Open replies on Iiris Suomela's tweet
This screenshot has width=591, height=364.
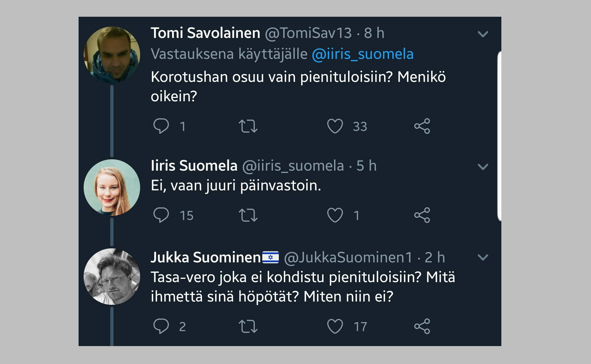[x=161, y=215]
